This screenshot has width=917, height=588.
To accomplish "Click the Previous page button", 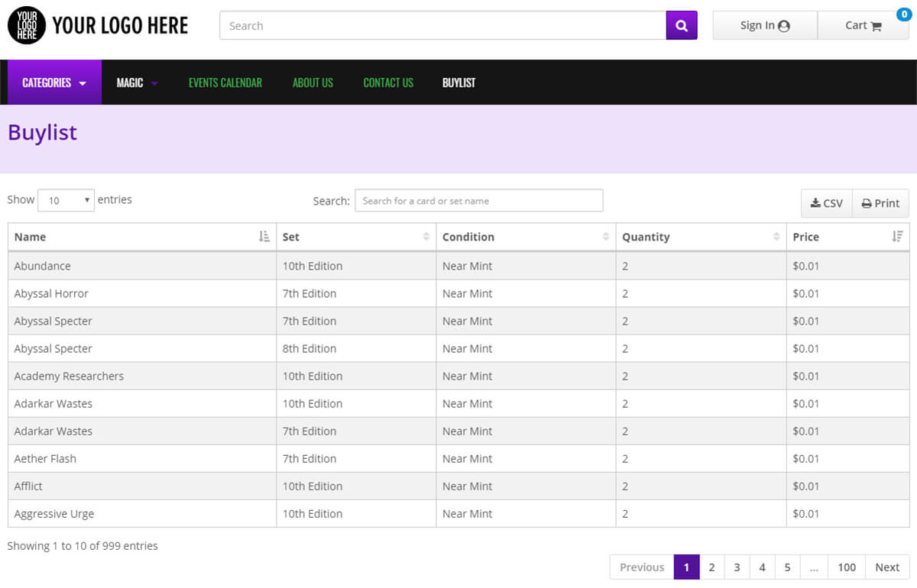I will point(642,567).
